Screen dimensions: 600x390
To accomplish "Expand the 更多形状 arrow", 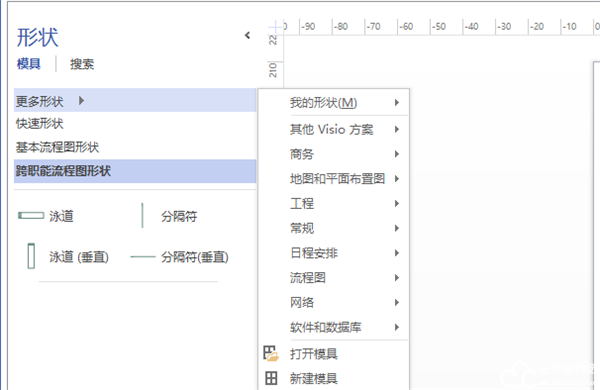I will 81,101.
